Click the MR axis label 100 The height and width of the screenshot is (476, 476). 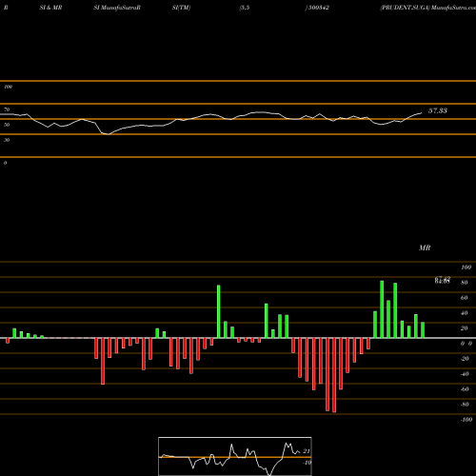point(466,268)
